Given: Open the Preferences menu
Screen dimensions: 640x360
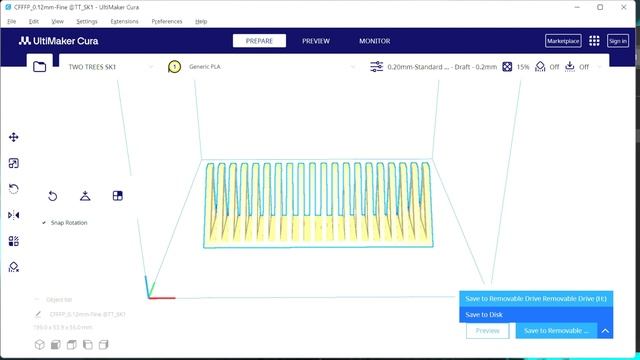Looking at the screenshot, I should coord(167,21).
